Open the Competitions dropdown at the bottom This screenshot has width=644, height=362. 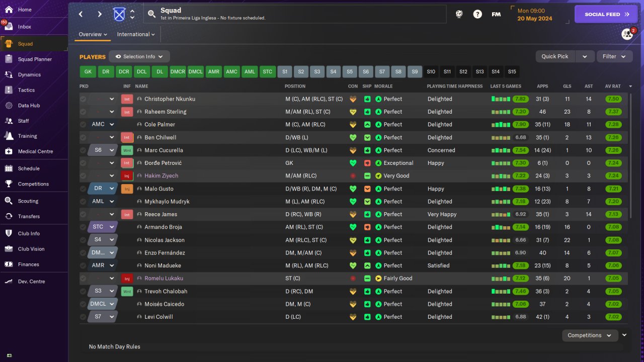590,335
